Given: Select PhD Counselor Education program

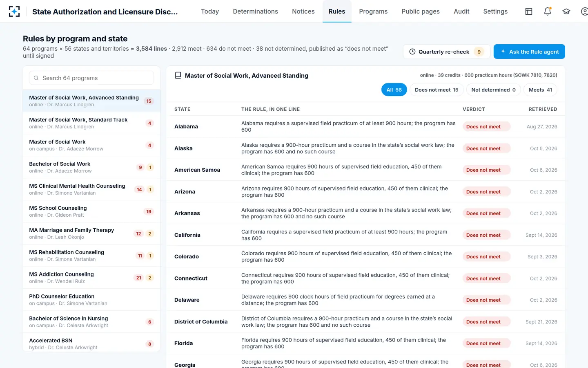Looking at the screenshot, I should tap(91, 300).
